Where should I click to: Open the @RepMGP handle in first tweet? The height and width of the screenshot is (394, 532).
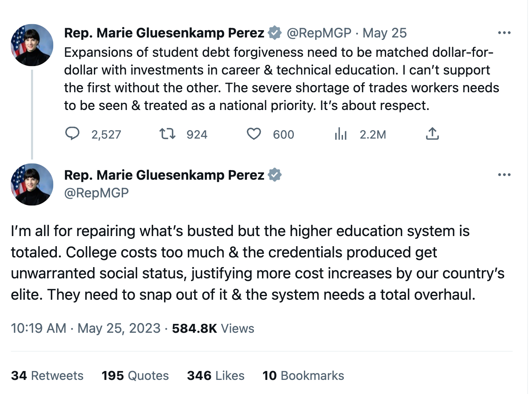pos(319,33)
